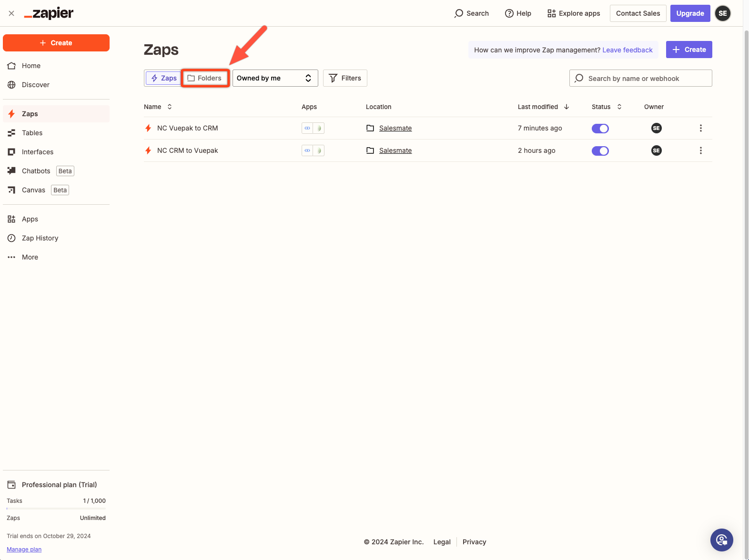The height and width of the screenshot is (560, 749).
Task: Click the Tasks usage progress bar
Action: (56, 509)
